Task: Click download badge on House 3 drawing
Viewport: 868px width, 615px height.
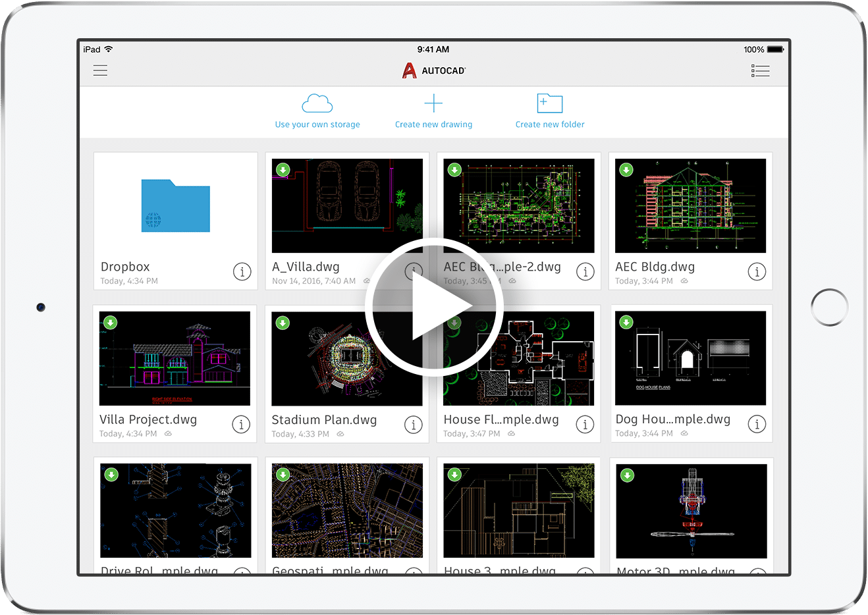Action: 454,475
